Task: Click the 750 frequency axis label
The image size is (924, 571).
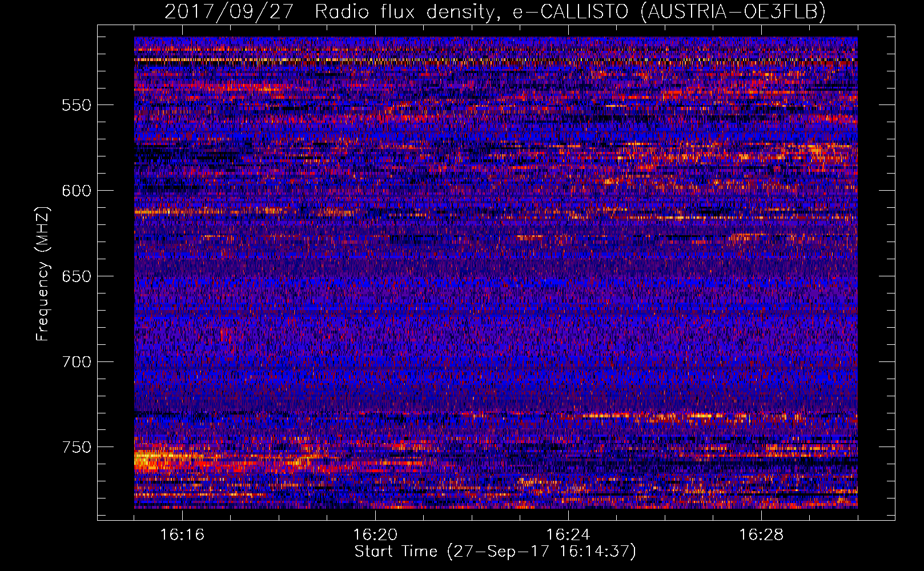Action: [x=77, y=447]
